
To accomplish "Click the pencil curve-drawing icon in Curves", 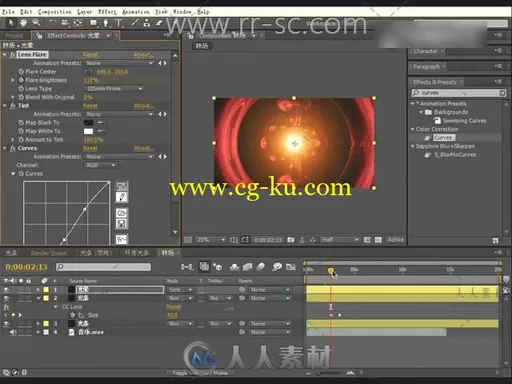I will pyautogui.click(x=121, y=197).
